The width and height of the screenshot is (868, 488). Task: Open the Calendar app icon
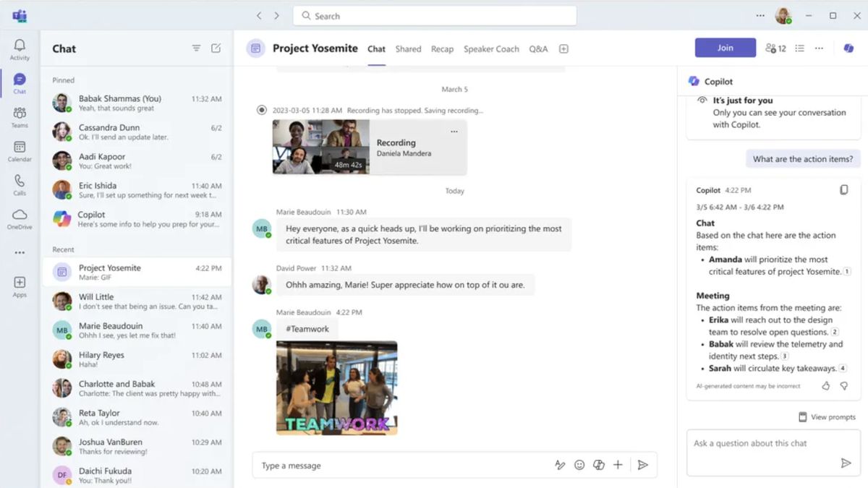(x=20, y=151)
